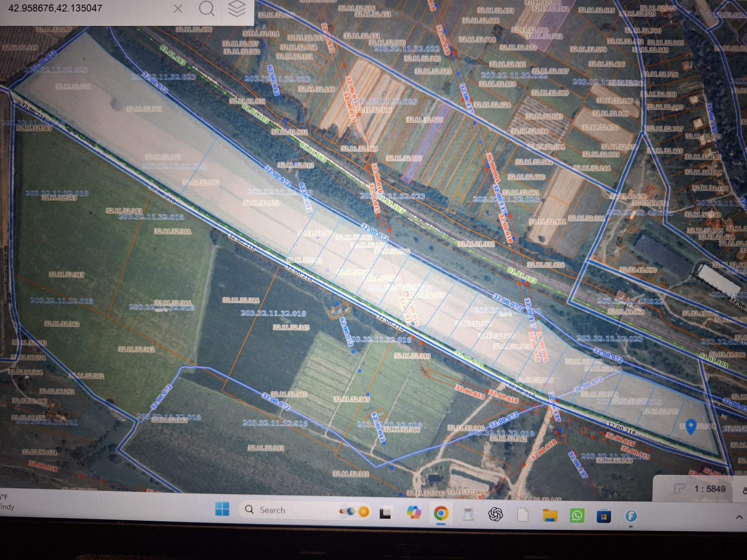Click the coordinates search field
Viewport: 747px width, 560px height.
tap(86, 8)
